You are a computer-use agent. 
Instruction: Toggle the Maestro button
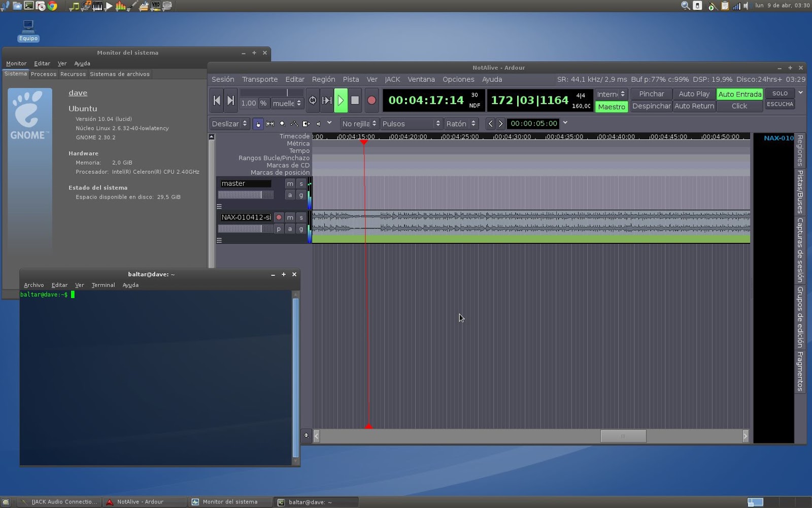point(612,107)
